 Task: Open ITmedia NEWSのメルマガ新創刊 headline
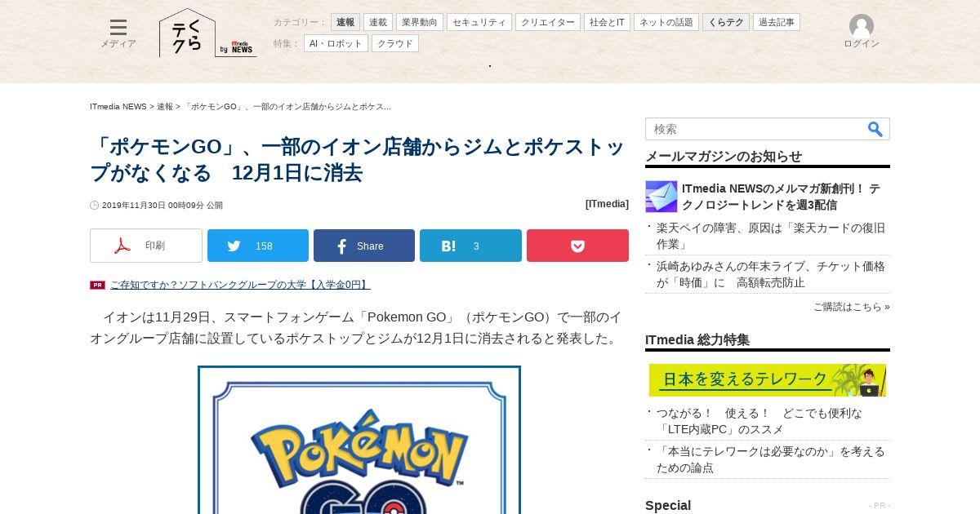click(x=781, y=197)
